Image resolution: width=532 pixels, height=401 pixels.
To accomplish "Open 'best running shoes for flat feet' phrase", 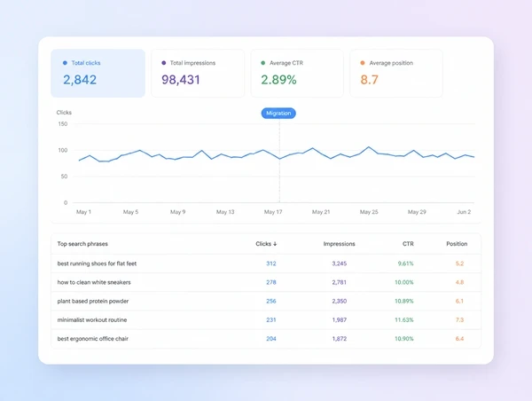I will pyautogui.click(x=97, y=263).
